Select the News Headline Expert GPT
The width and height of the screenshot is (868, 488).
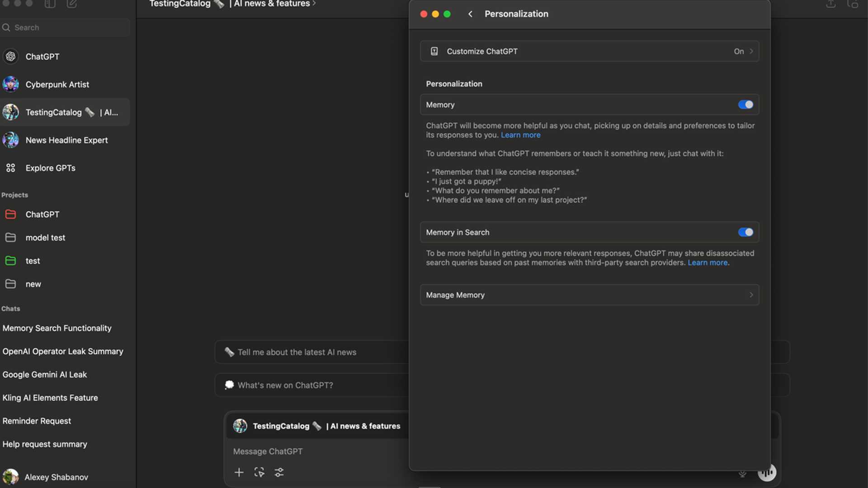[x=66, y=140]
